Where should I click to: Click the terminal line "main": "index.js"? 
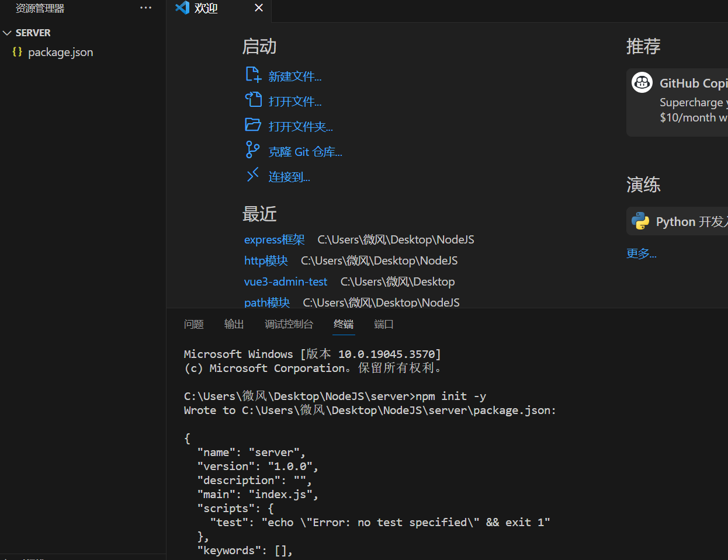pyautogui.click(x=258, y=495)
